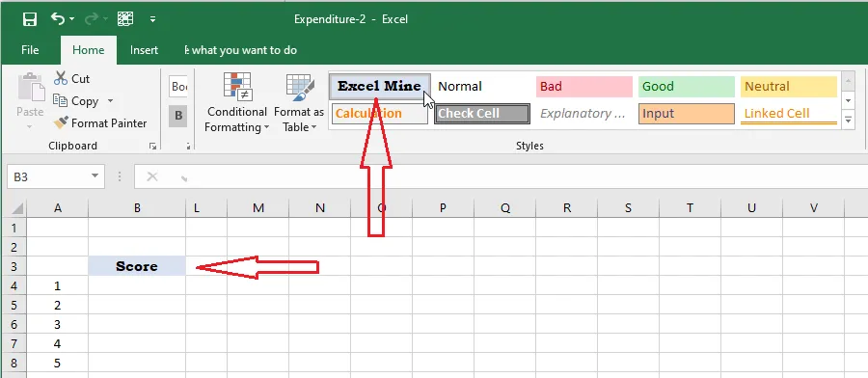Screen dimensions: 868x378
Task: Click cell A5 containing 2
Action: [x=58, y=305]
